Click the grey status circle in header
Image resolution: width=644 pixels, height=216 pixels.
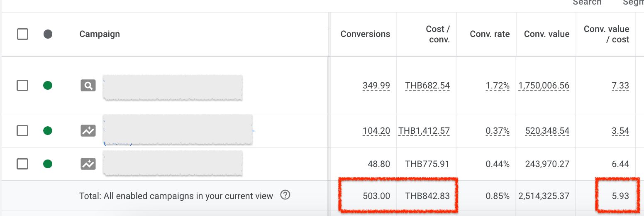(48, 34)
